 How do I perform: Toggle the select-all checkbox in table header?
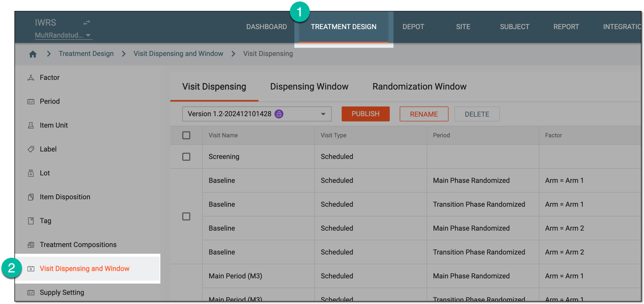[x=186, y=135]
